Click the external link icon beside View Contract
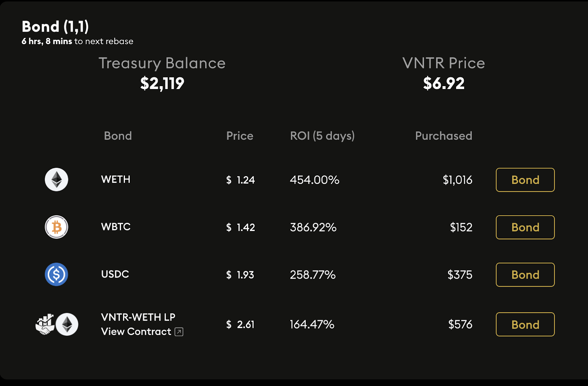Image resolution: width=588 pixels, height=386 pixels. [179, 332]
